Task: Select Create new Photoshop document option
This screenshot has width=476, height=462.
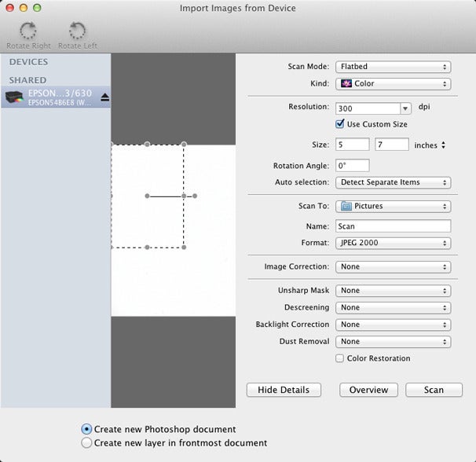Action: pyautogui.click(x=86, y=429)
